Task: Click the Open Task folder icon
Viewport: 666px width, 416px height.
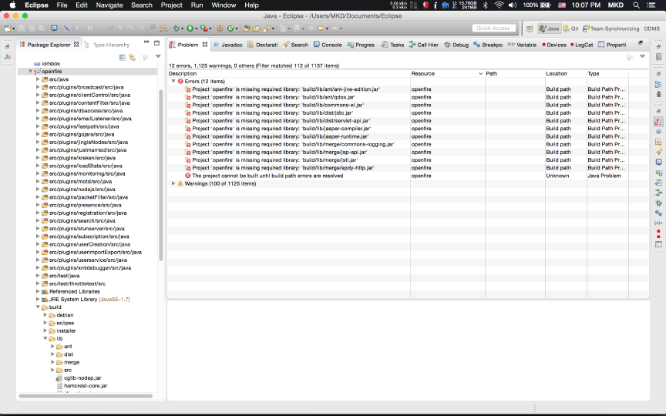Action: point(256,28)
